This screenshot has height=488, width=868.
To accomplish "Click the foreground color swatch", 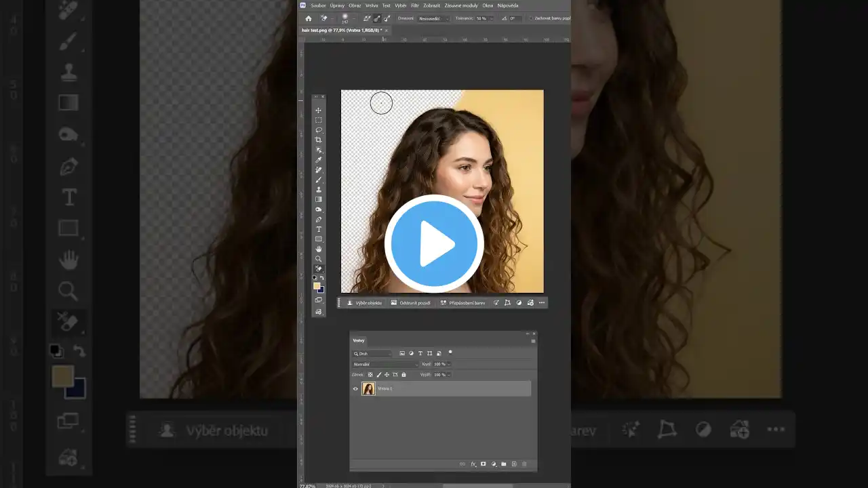I will click(317, 285).
